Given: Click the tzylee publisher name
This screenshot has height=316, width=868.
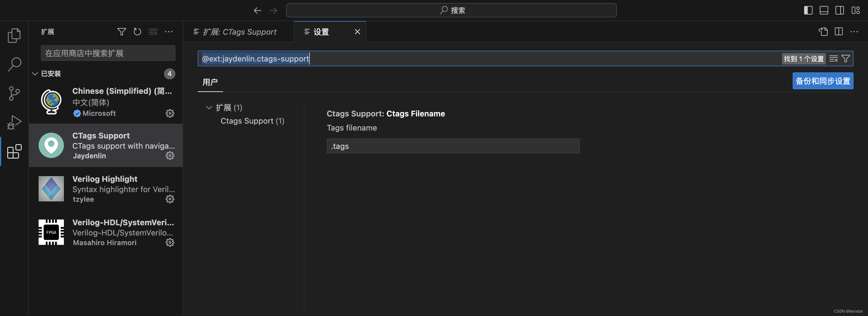Looking at the screenshot, I should pyautogui.click(x=83, y=199).
